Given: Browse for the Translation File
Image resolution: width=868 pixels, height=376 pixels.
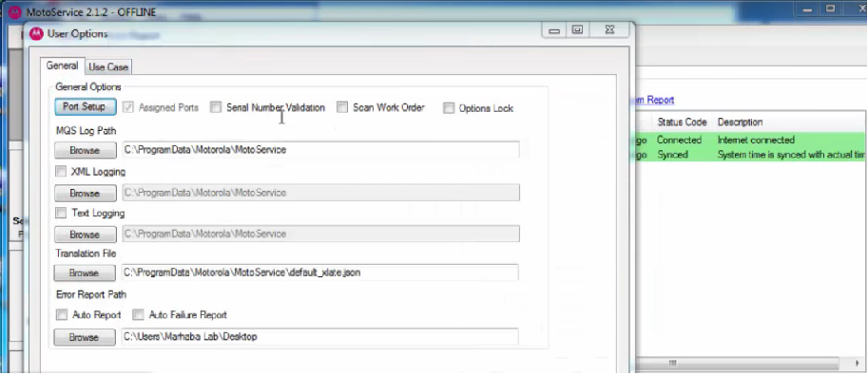Looking at the screenshot, I should pos(85,273).
